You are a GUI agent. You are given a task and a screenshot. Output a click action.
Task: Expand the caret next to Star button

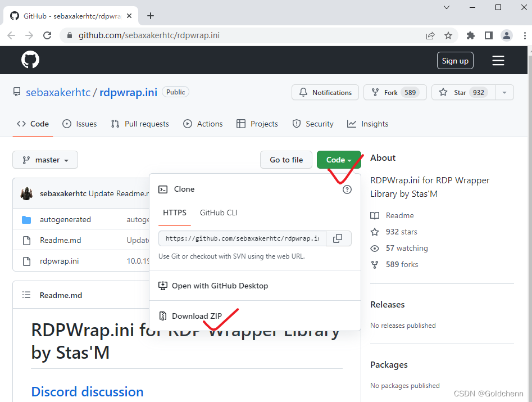[504, 92]
